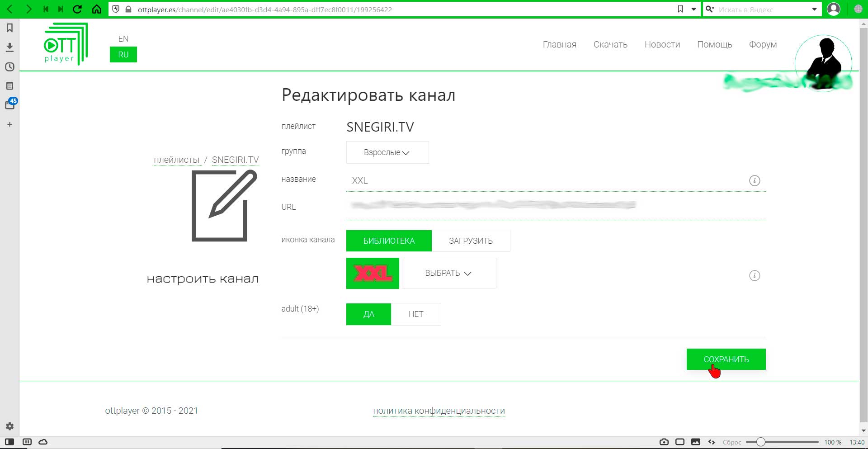The image size is (868, 449).
Task: Open search engine dropdown arrow
Action: [x=814, y=9]
